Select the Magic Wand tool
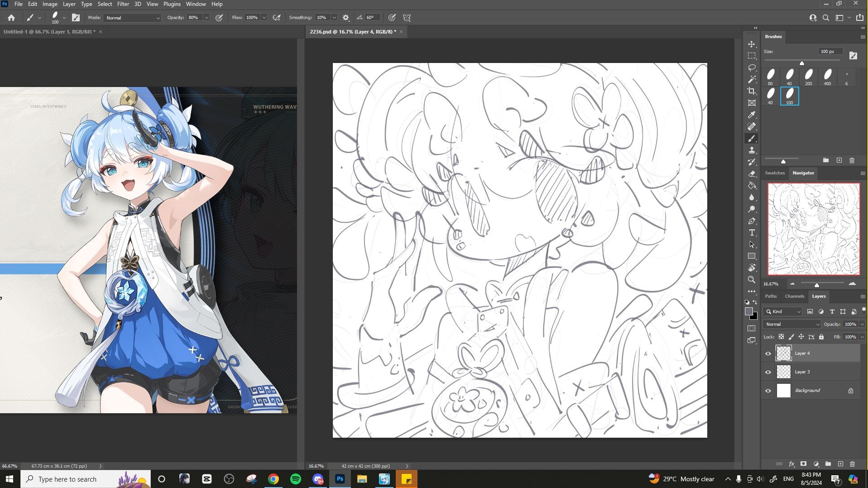The image size is (868, 488). [752, 79]
